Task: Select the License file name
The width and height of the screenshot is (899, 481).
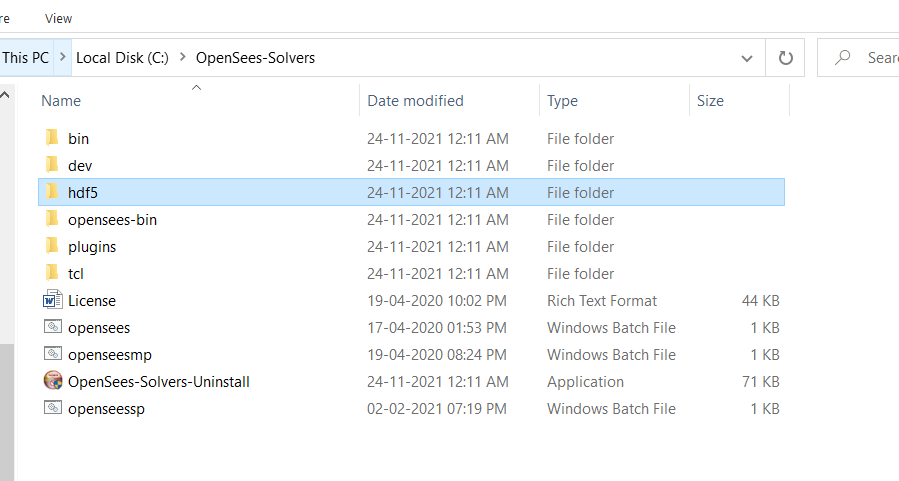Action: click(92, 300)
